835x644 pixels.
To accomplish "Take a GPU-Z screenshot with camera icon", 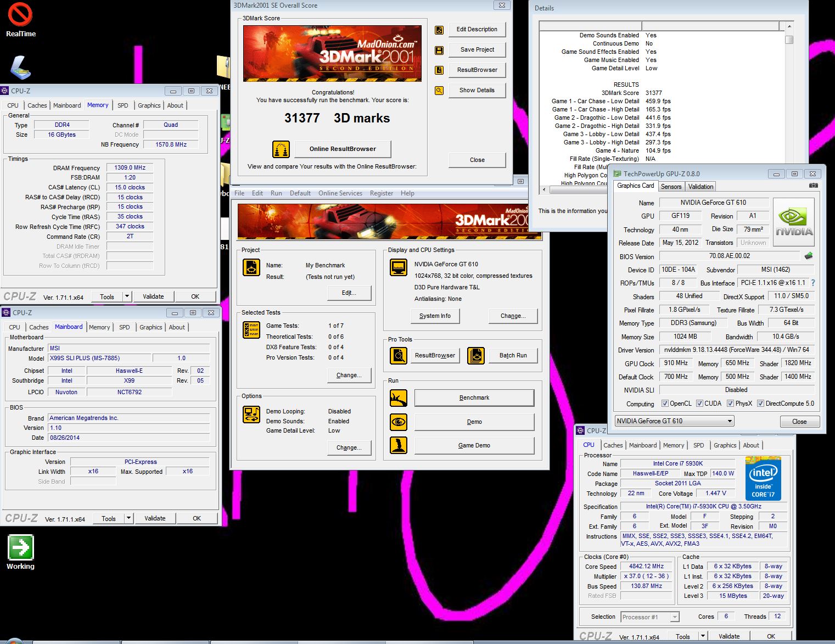I will (x=813, y=186).
